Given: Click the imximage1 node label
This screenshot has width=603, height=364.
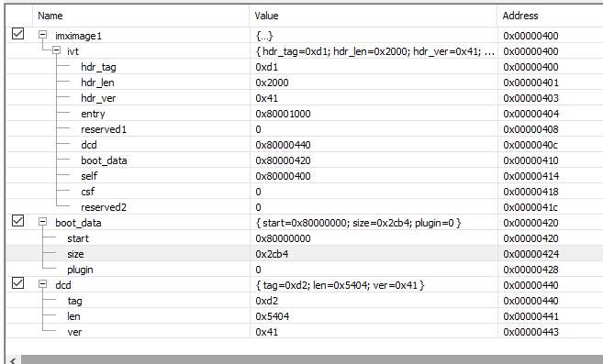Looking at the screenshot, I should point(78,36).
